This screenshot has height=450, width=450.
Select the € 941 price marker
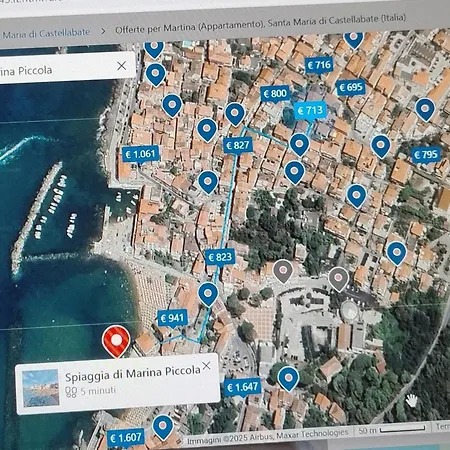(x=172, y=318)
